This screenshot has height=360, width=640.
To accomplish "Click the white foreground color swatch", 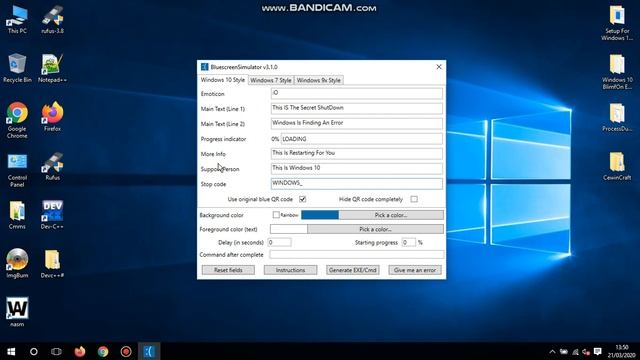I will coord(289,229).
